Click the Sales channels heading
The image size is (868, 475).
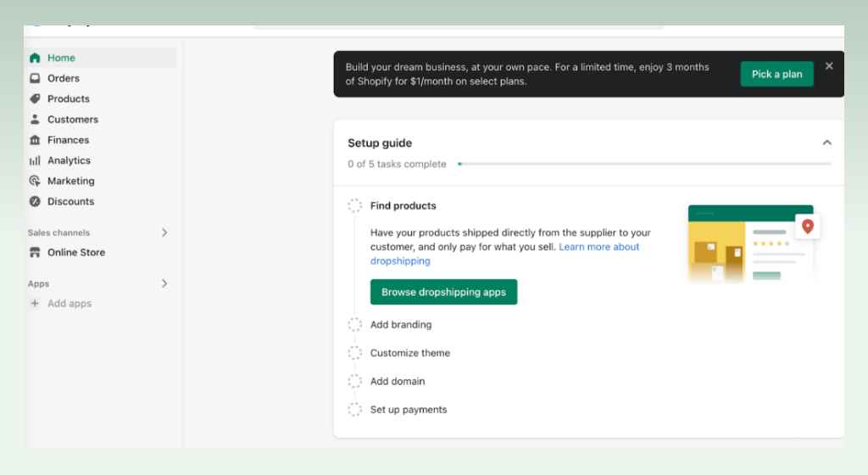pyautogui.click(x=58, y=232)
